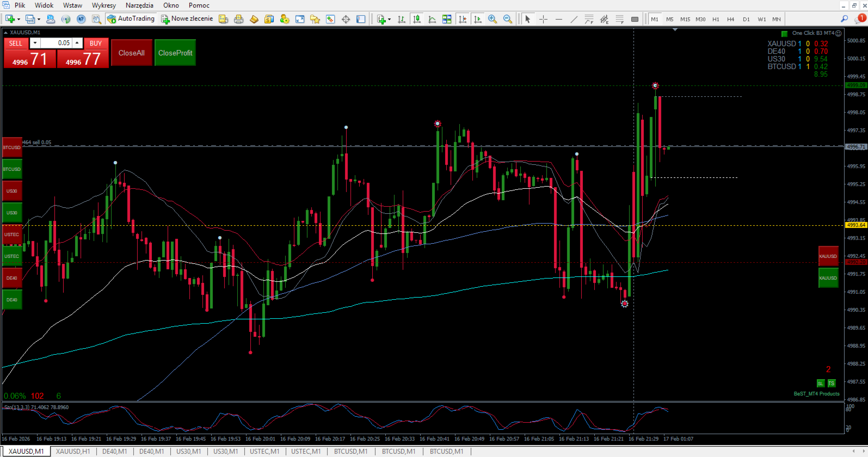Open the search magnifier in the toolbar
Viewport: 868px width, 457px height.
844,18
